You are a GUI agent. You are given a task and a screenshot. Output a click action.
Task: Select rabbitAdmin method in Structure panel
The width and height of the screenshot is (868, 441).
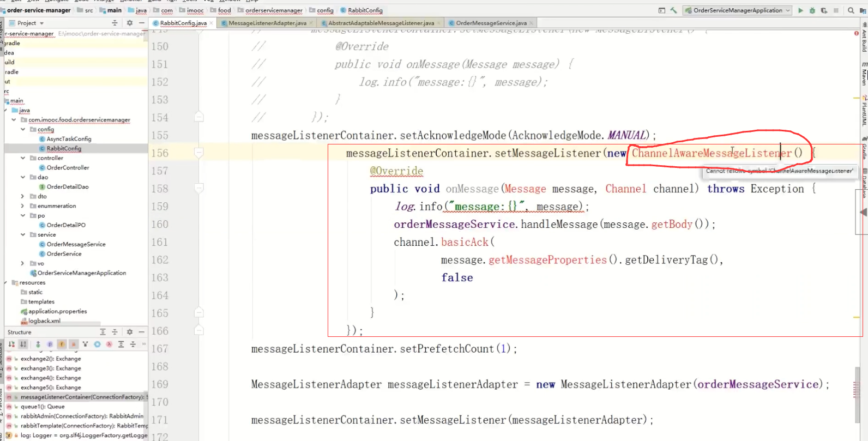(x=82, y=416)
